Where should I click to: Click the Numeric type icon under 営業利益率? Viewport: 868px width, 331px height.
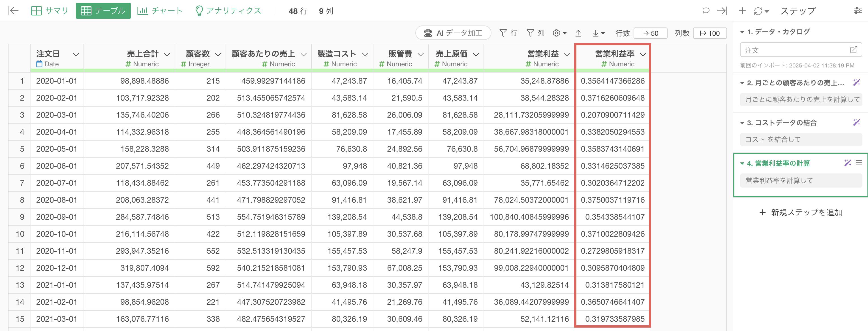pyautogui.click(x=604, y=64)
